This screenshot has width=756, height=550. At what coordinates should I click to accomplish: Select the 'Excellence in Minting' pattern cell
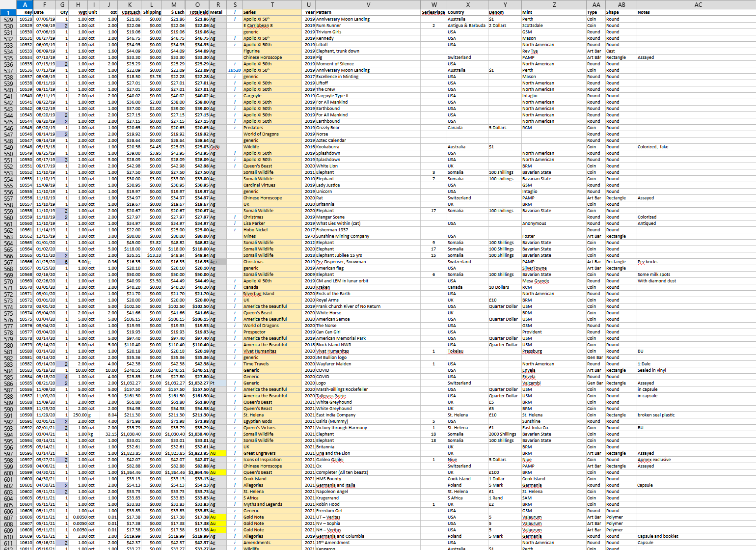[368, 77]
